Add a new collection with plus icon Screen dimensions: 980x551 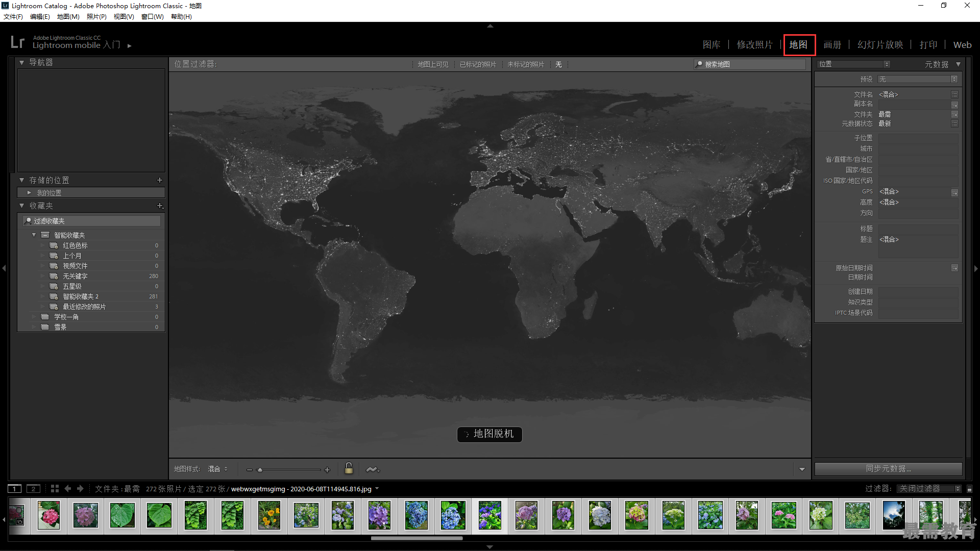[160, 206]
